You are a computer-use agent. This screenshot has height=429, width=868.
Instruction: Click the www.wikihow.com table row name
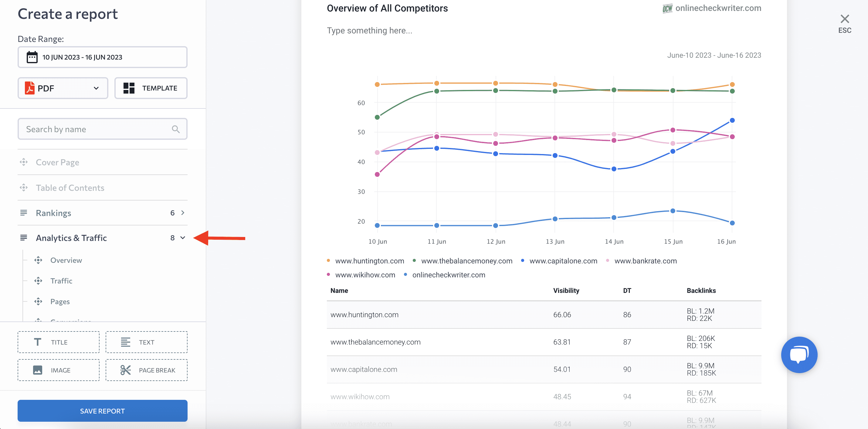click(x=360, y=396)
